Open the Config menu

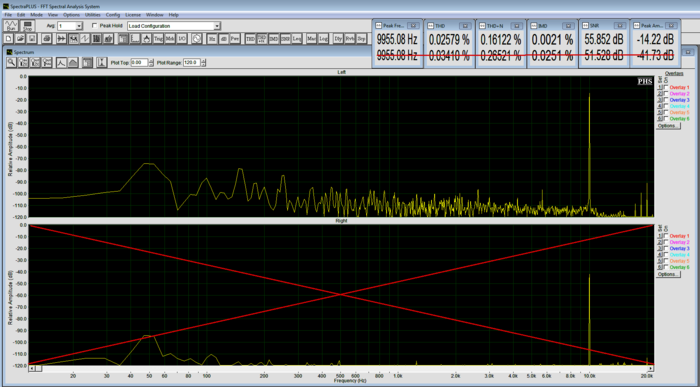point(112,15)
